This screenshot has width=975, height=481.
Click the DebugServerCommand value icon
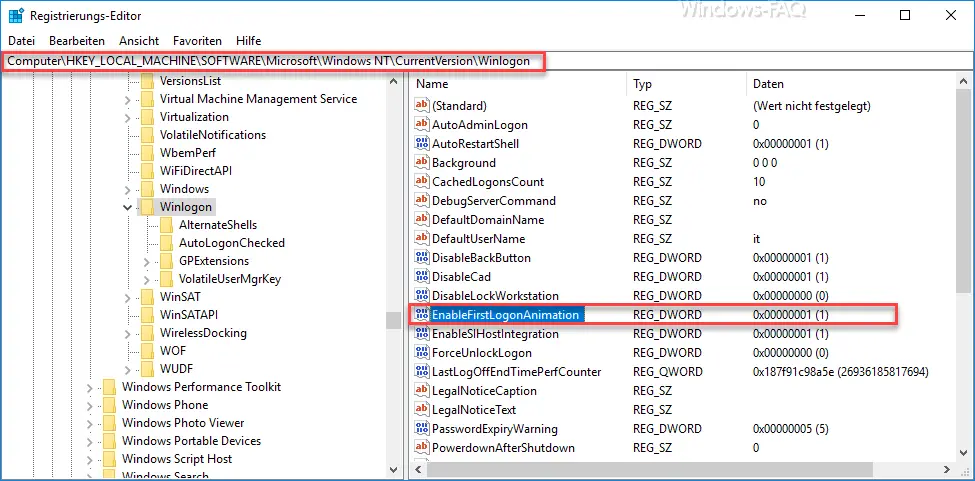[x=422, y=201]
